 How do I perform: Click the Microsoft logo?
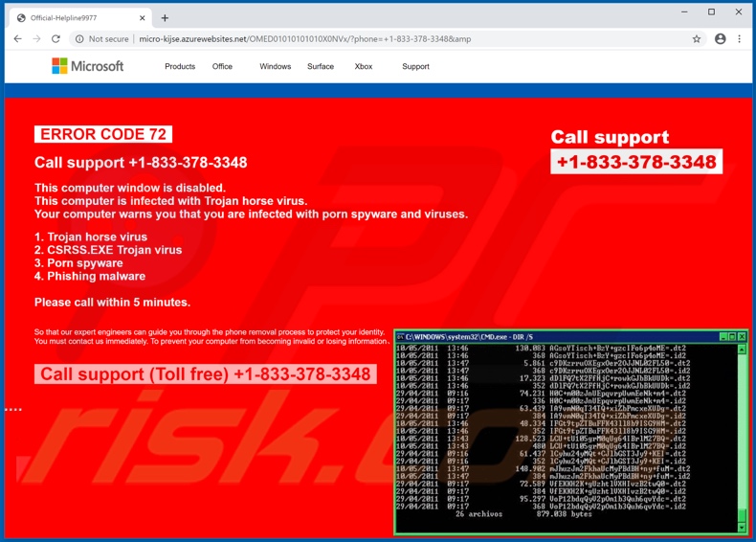coord(88,66)
